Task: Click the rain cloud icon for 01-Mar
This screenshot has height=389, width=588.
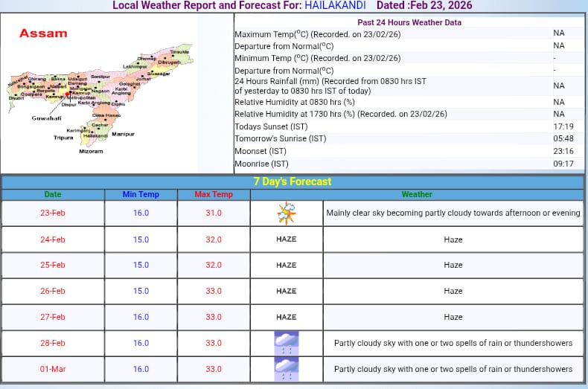Action: click(287, 369)
